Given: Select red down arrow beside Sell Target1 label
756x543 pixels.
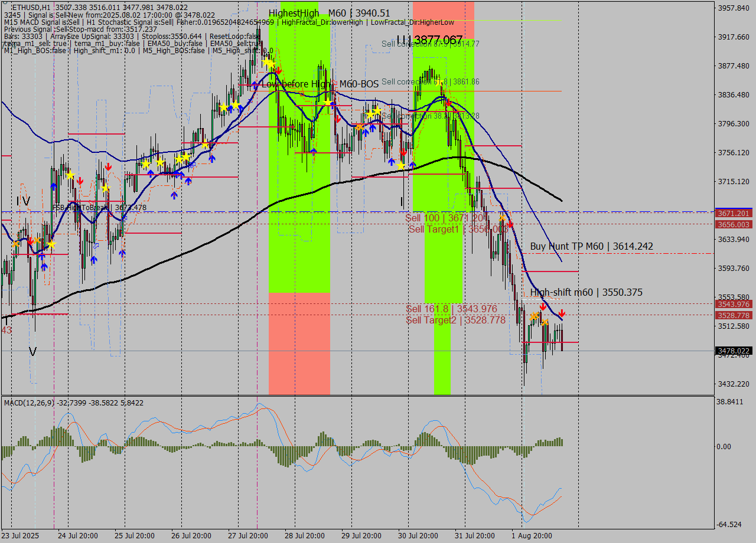Looking at the screenshot, I should [511, 224].
